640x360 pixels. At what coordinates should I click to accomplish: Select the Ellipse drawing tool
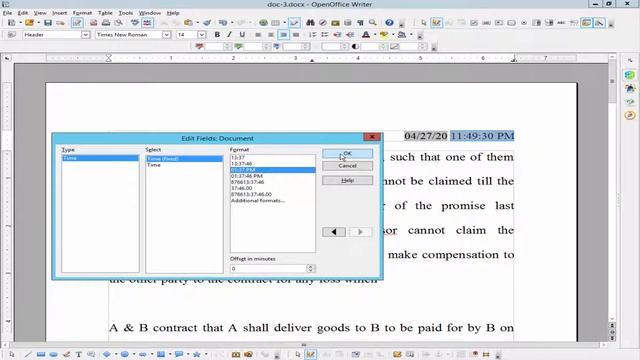pos(53,354)
